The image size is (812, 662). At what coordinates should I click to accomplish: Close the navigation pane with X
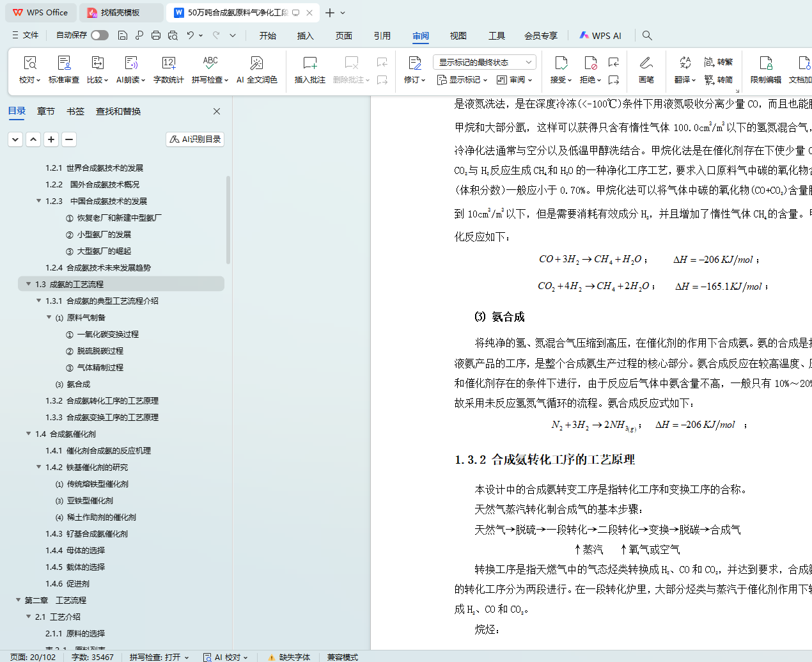(x=217, y=111)
